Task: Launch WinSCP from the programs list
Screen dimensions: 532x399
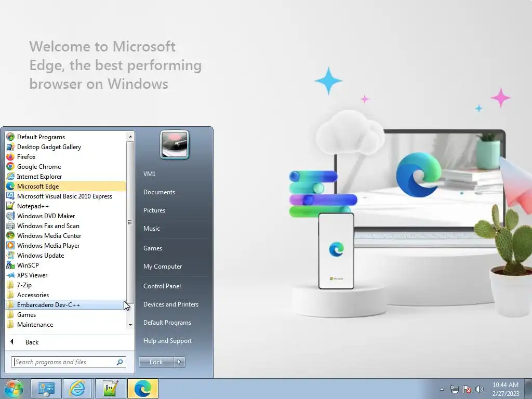Action: [x=65, y=265]
